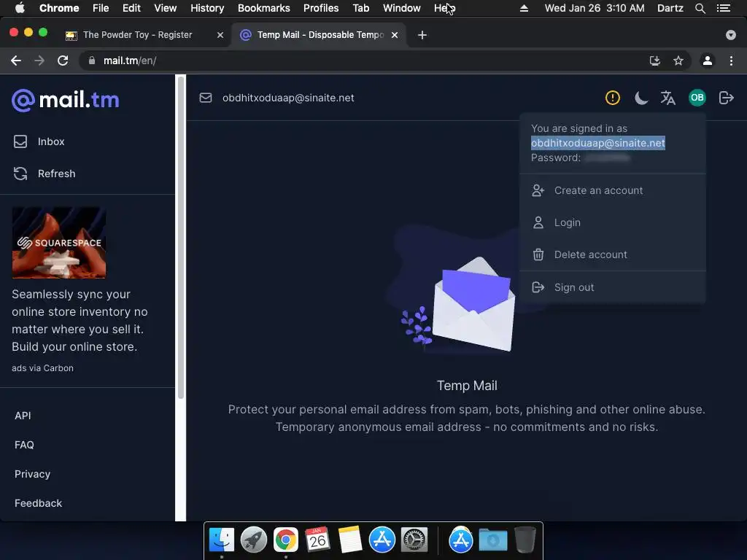Click the install app icon in address bar
This screenshot has height=560, width=747.
(x=655, y=61)
